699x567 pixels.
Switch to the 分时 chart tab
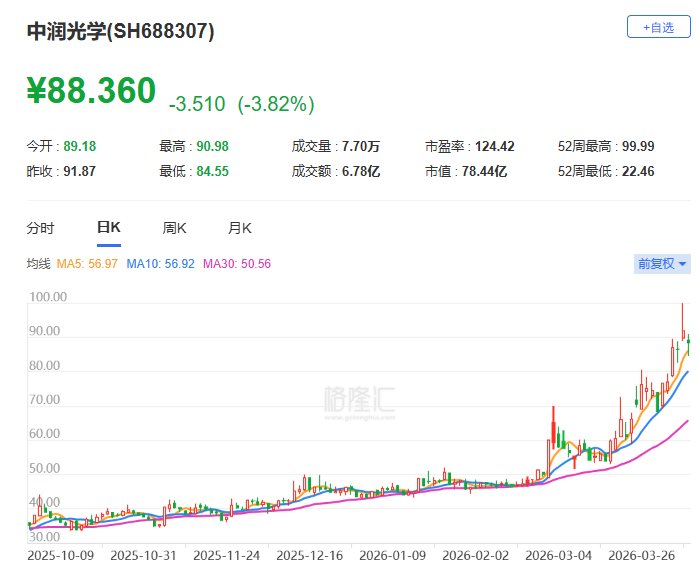click(40, 228)
